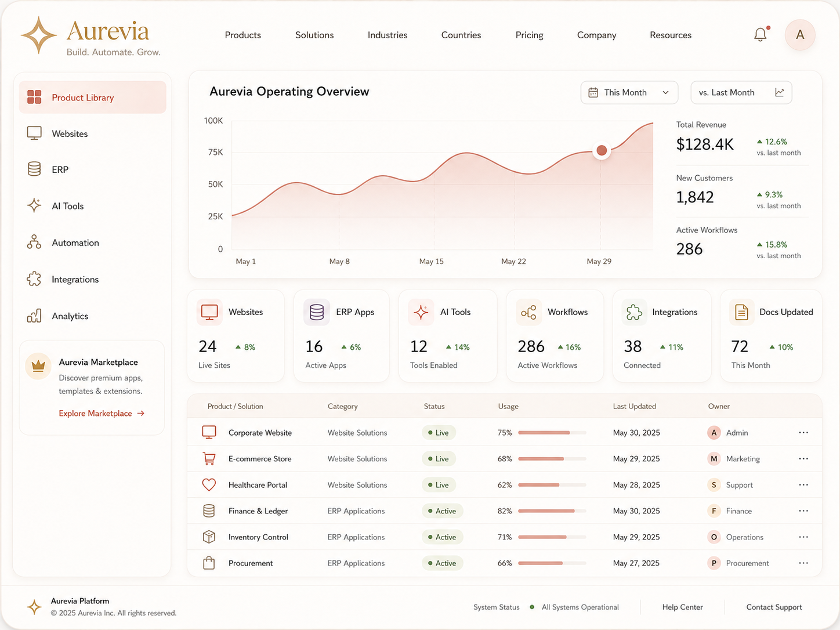Image resolution: width=840 pixels, height=630 pixels.
Task: Click the Active badge for Finance & Ledger
Action: pos(442,510)
